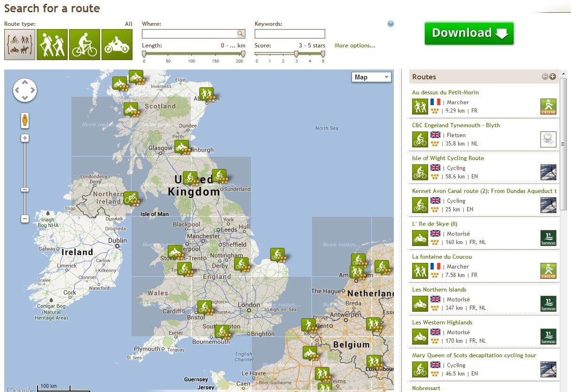Click French flag of La fontaine du Coucou
The width and height of the screenshot is (571, 392).
435,266
